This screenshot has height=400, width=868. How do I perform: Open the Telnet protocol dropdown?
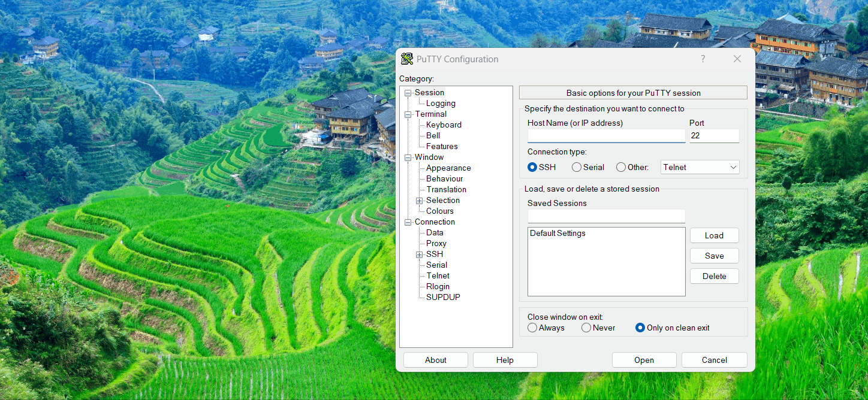tap(700, 168)
